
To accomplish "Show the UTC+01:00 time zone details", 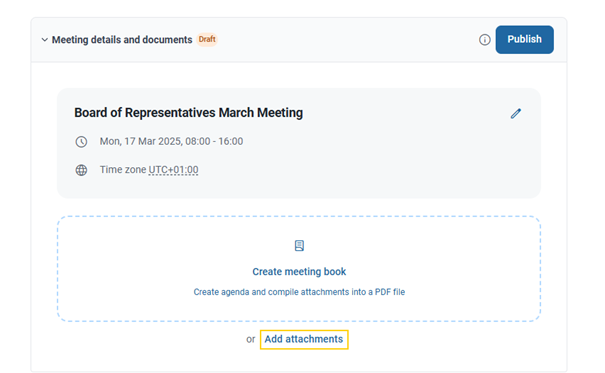I will (173, 170).
